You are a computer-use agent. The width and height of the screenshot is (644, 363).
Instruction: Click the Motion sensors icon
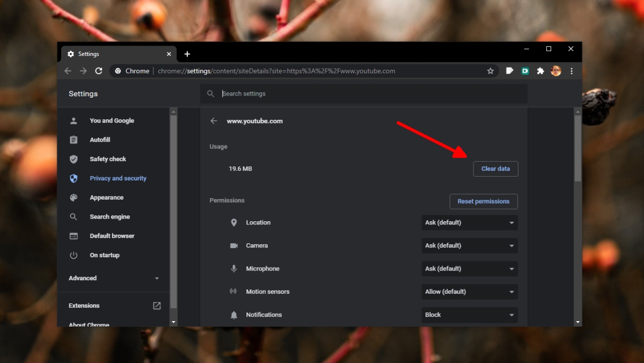[233, 292]
